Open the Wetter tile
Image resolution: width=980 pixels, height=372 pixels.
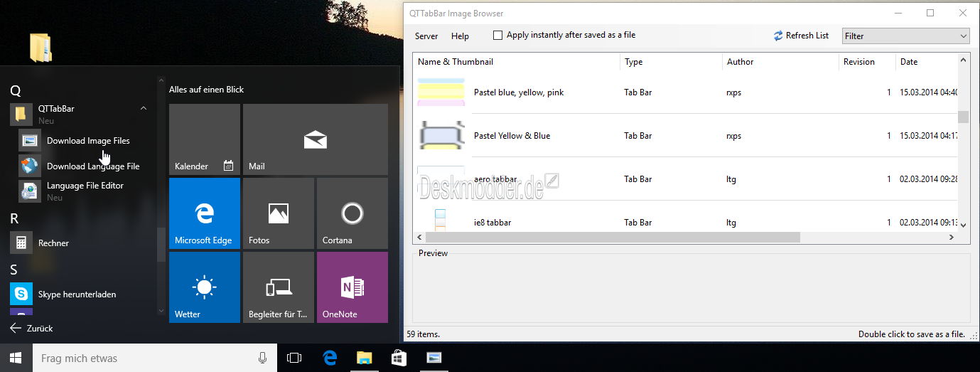pos(205,287)
